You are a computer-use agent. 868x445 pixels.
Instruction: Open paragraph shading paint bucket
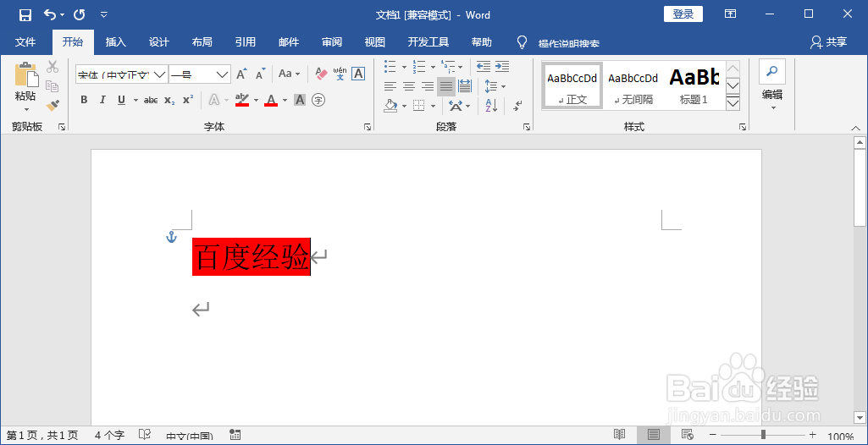tap(391, 105)
